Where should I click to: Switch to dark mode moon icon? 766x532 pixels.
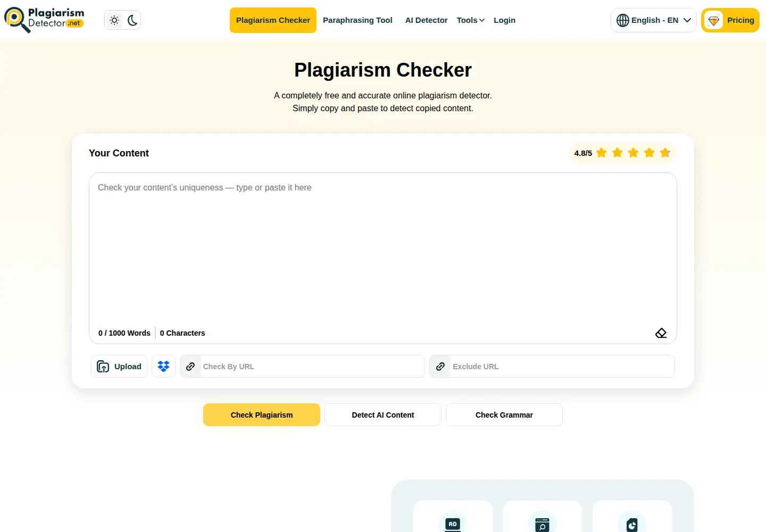click(x=132, y=20)
